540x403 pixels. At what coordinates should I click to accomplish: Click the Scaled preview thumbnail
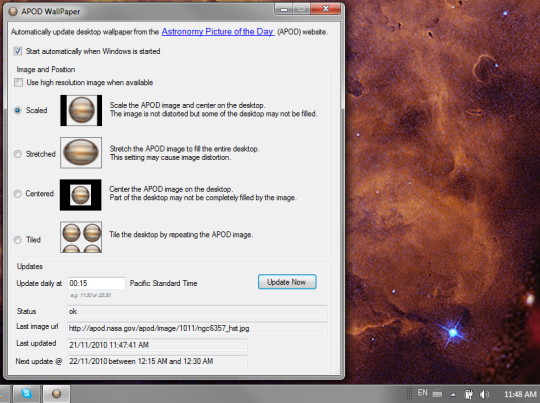[81, 110]
